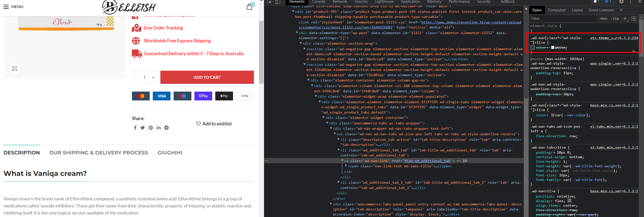Open the issues counter badge with white dot
Image resolution: width=644 pixels, height=217 pixels.
coord(596,2)
